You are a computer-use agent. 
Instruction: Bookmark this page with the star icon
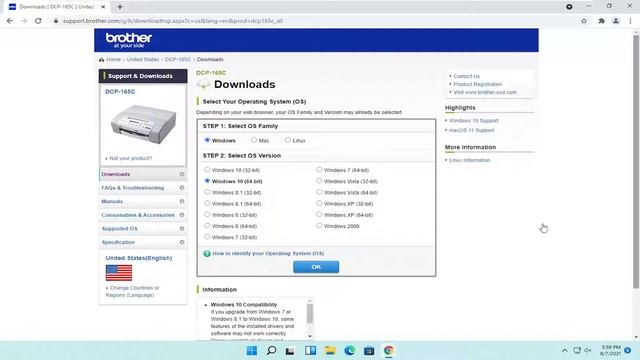click(x=584, y=21)
